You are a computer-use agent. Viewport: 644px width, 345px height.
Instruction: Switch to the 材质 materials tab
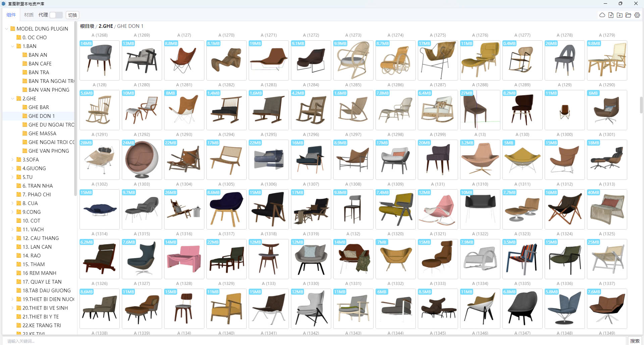(29, 15)
